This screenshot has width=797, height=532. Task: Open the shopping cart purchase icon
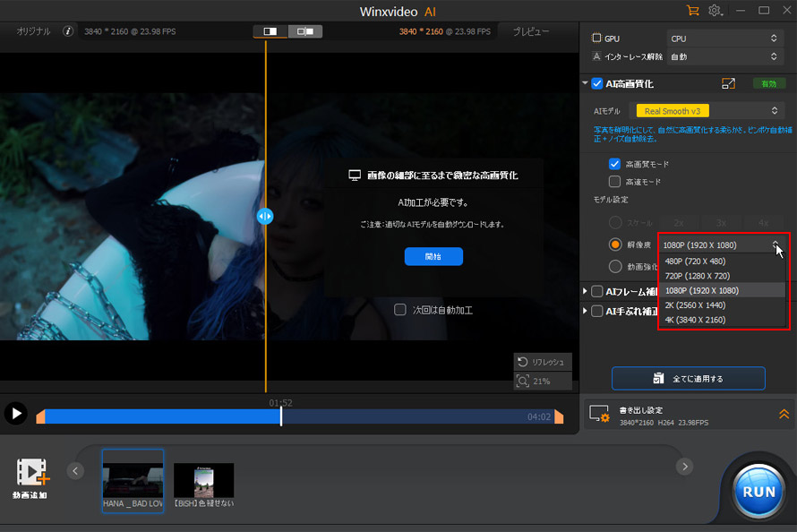(692, 10)
